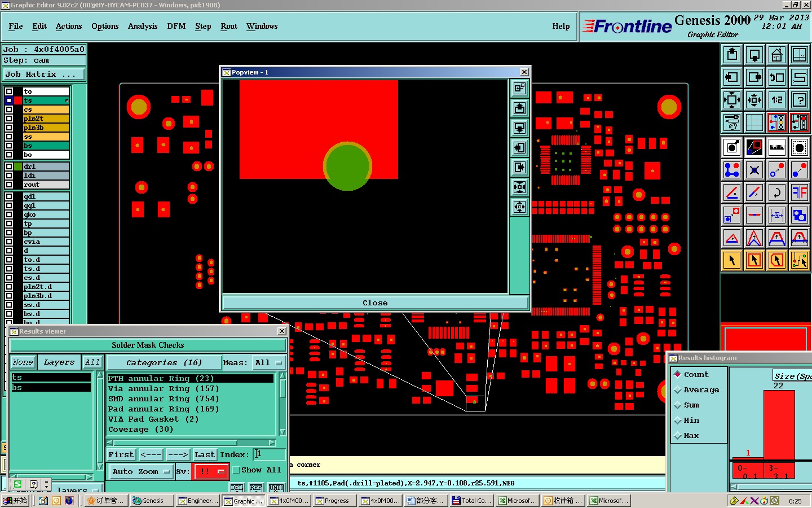This screenshot has height=508, width=812.
Task: Open the DFM menu
Action: pos(176,27)
